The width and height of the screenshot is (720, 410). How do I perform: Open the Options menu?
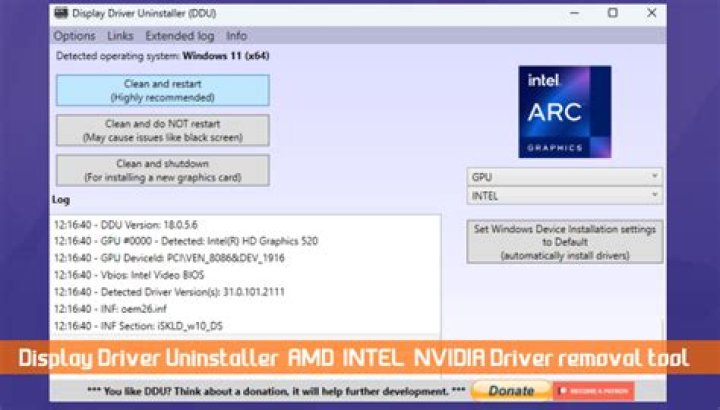74,36
